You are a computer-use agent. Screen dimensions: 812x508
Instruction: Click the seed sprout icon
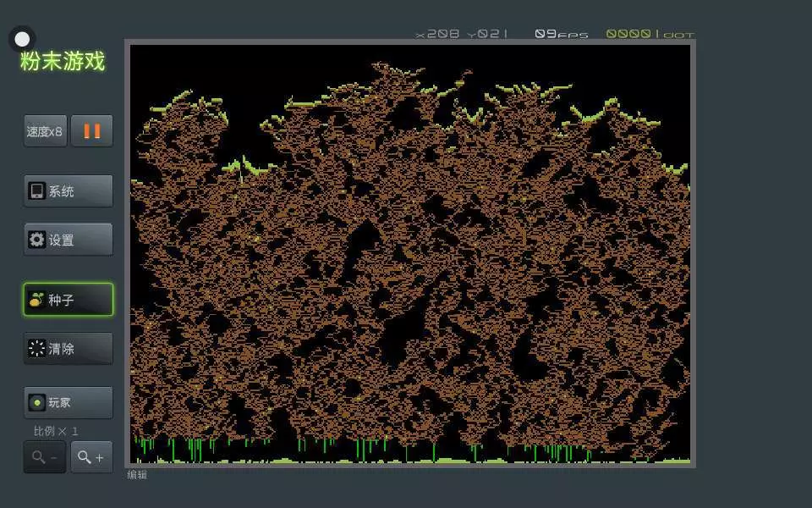click(x=36, y=300)
